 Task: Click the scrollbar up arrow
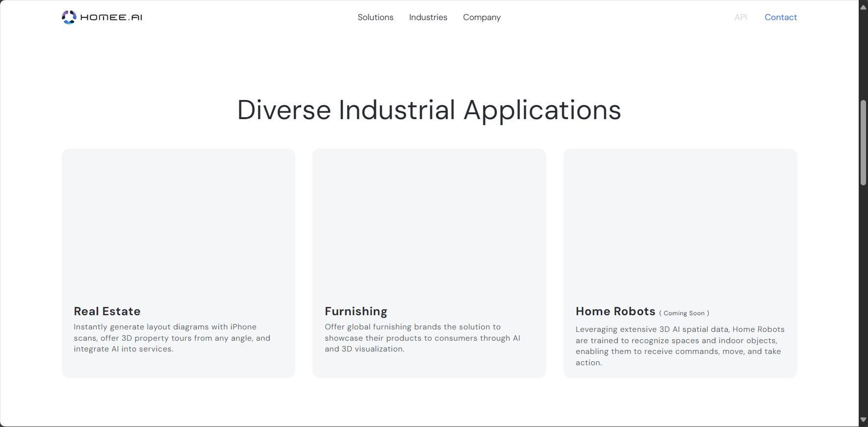(863, 7)
